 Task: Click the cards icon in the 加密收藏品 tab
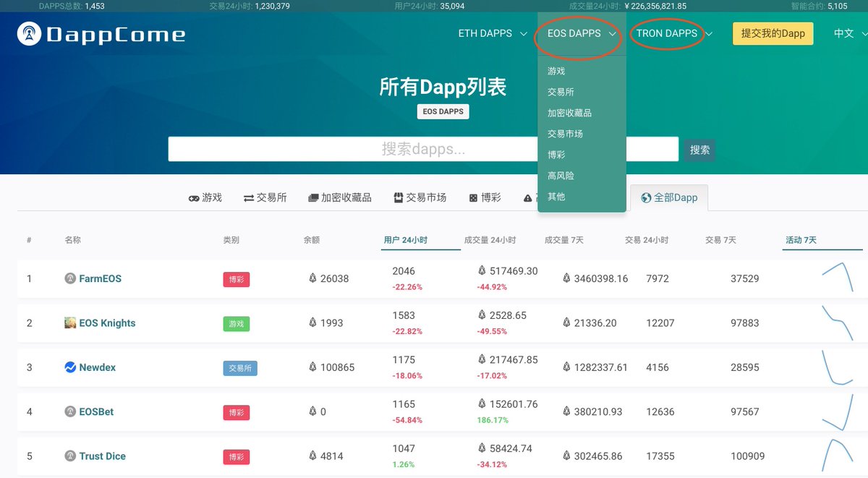pos(313,197)
